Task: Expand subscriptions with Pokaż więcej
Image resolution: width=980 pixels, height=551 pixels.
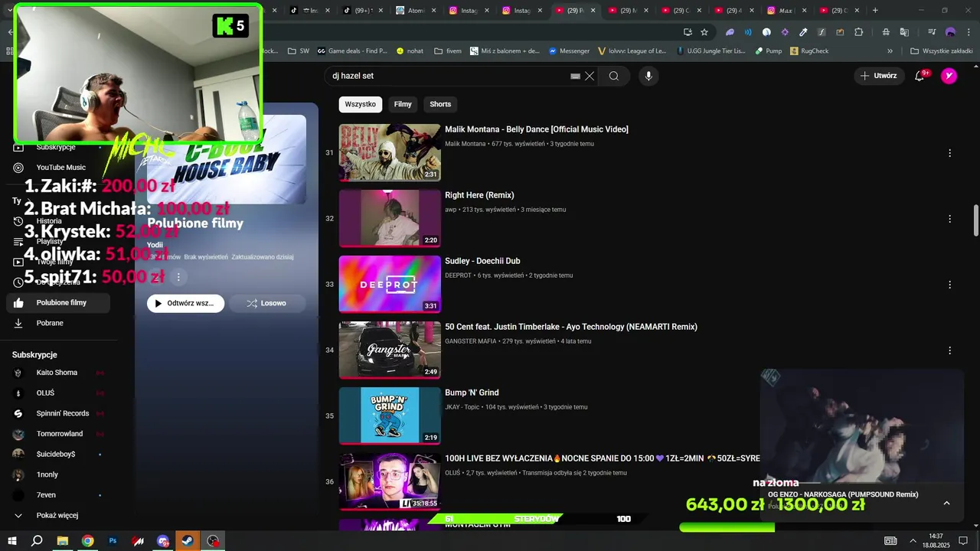Action: [x=58, y=515]
